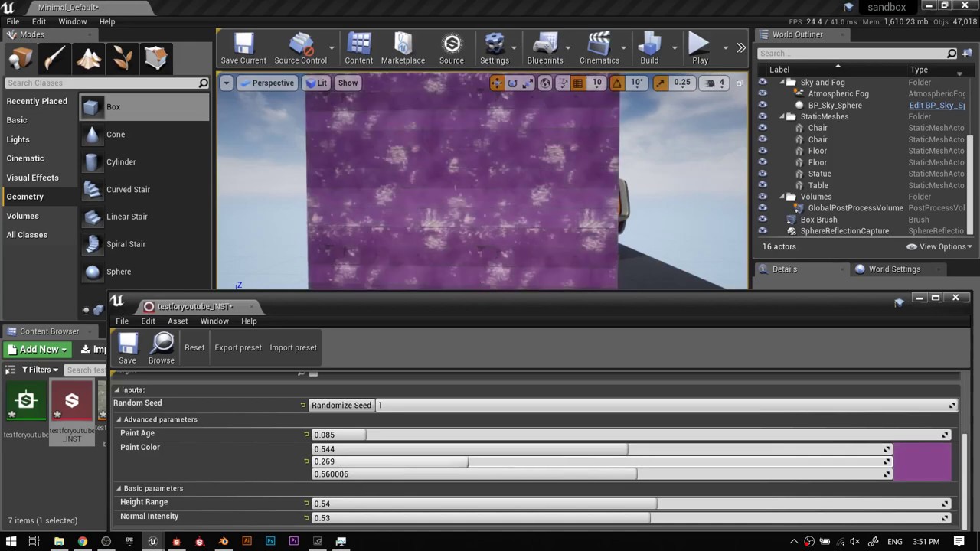Collapse the Basic parameters section
Image resolution: width=980 pixels, height=551 pixels.
[x=119, y=488]
